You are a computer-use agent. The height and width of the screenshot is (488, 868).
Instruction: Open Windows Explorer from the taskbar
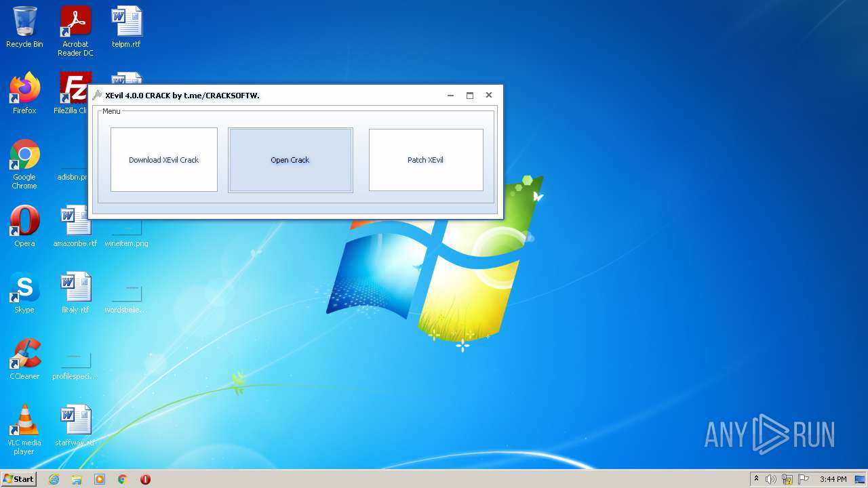[77, 479]
